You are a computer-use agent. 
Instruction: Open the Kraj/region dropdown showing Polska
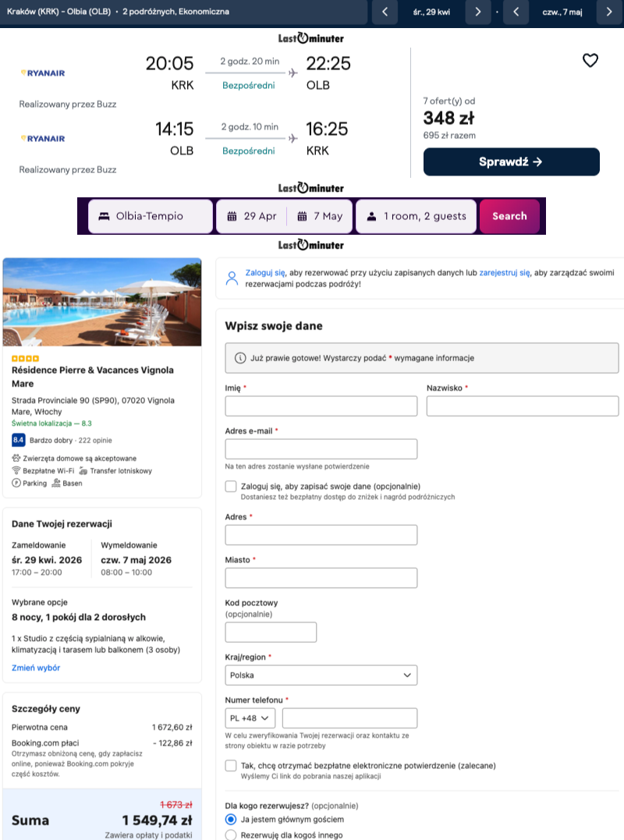coord(321,675)
